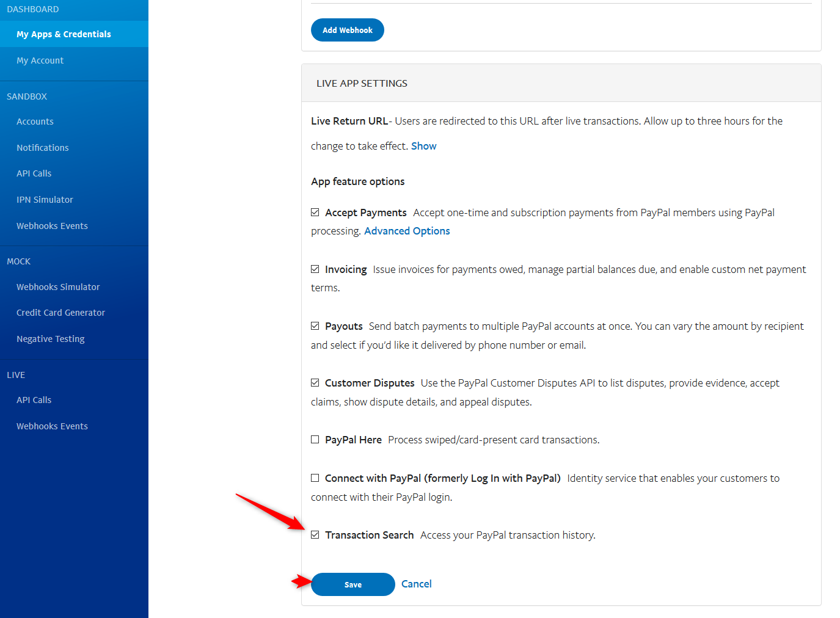Click the Add Webhook button

pyautogui.click(x=348, y=30)
